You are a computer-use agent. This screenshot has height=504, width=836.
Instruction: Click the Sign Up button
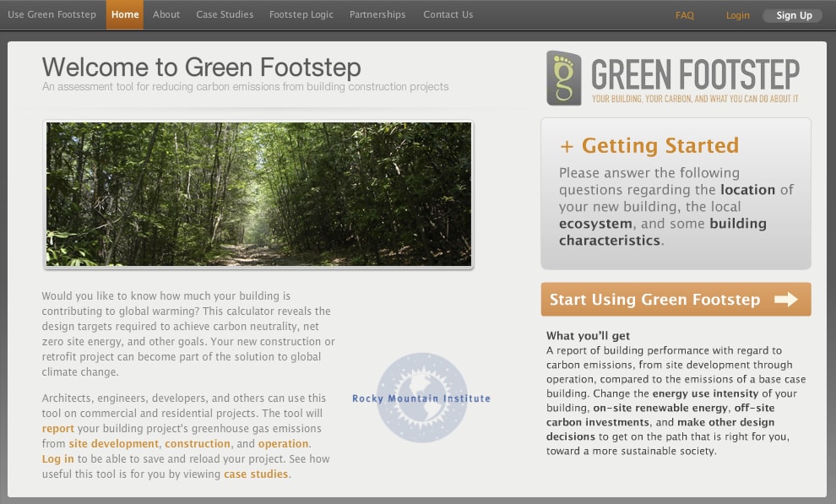tap(794, 15)
